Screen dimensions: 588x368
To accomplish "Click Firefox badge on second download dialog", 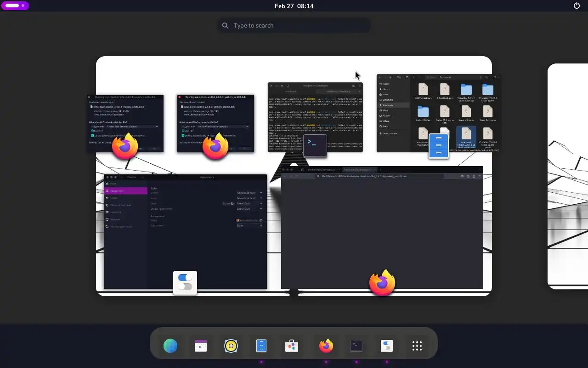I will [215, 146].
